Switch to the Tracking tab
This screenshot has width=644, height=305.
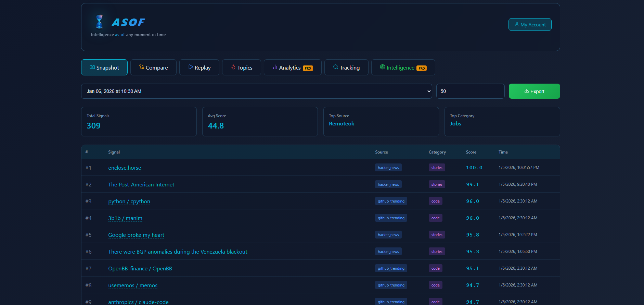click(x=346, y=68)
